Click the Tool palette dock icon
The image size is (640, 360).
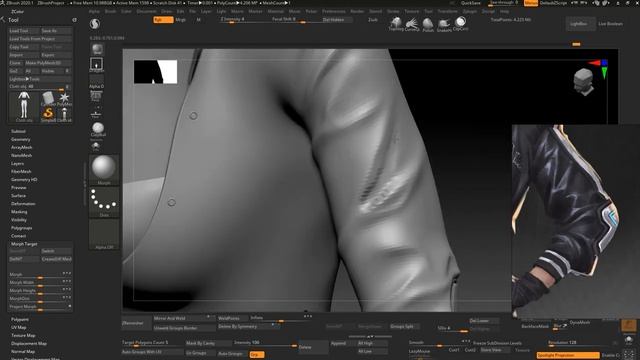[x=74, y=20]
